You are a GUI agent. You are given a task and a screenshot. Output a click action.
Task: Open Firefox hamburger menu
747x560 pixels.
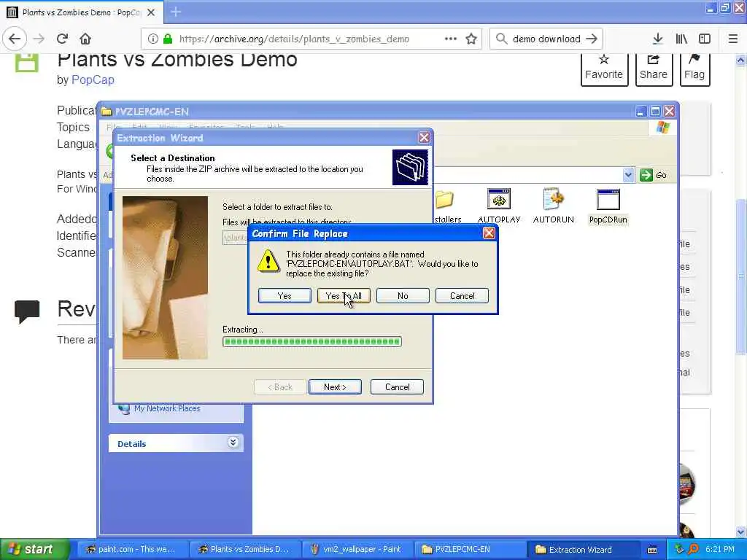733,39
